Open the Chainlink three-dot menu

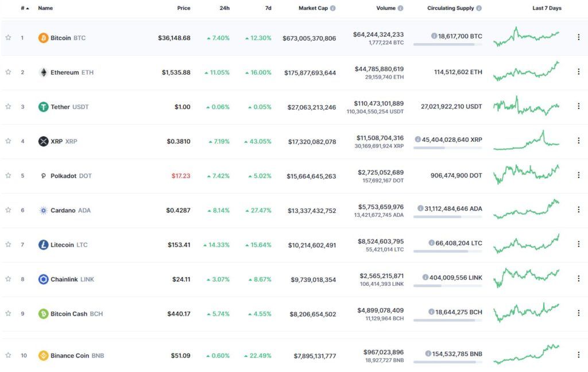(x=579, y=278)
